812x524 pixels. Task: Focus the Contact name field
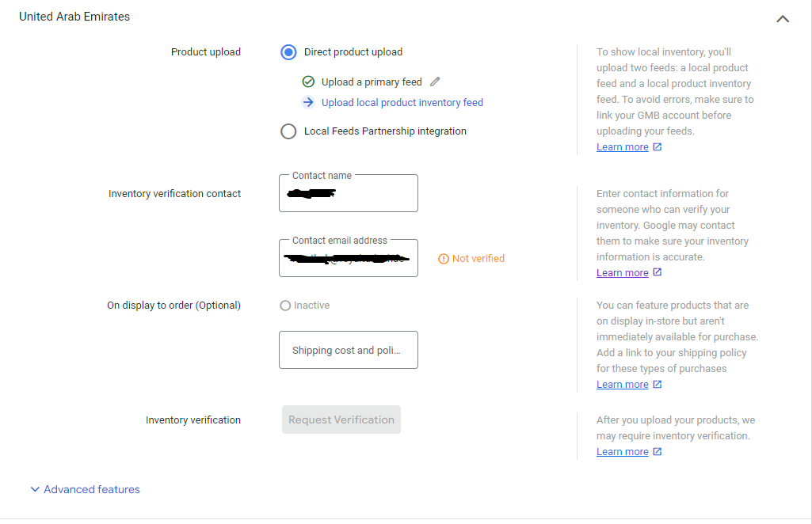pos(349,193)
